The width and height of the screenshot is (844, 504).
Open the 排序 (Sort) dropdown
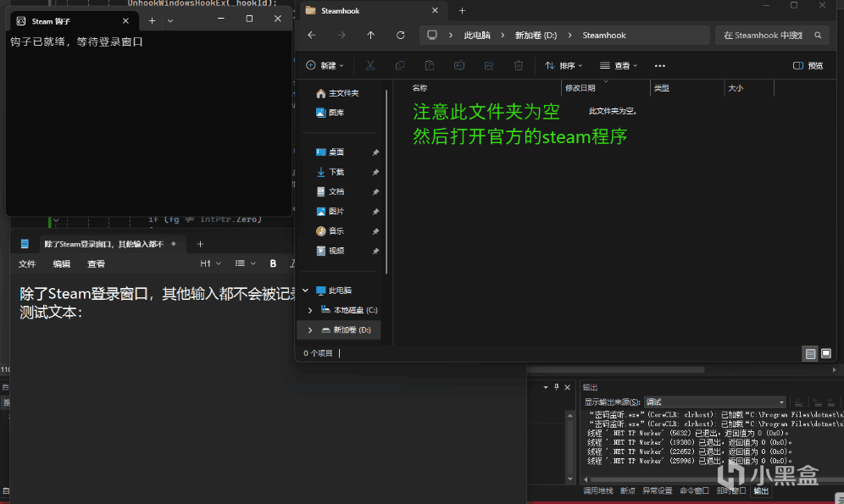coord(564,65)
